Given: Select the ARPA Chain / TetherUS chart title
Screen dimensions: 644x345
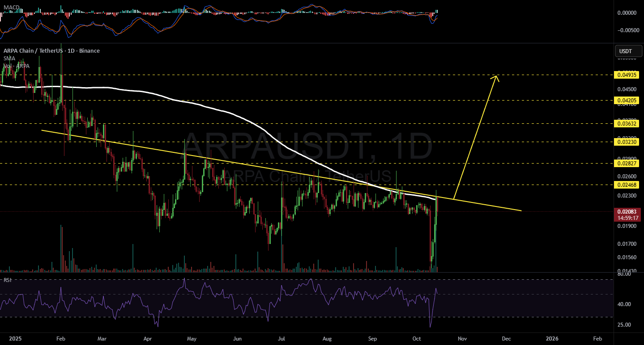Looking at the screenshot, I should pyautogui.click(x=51, y=50).
